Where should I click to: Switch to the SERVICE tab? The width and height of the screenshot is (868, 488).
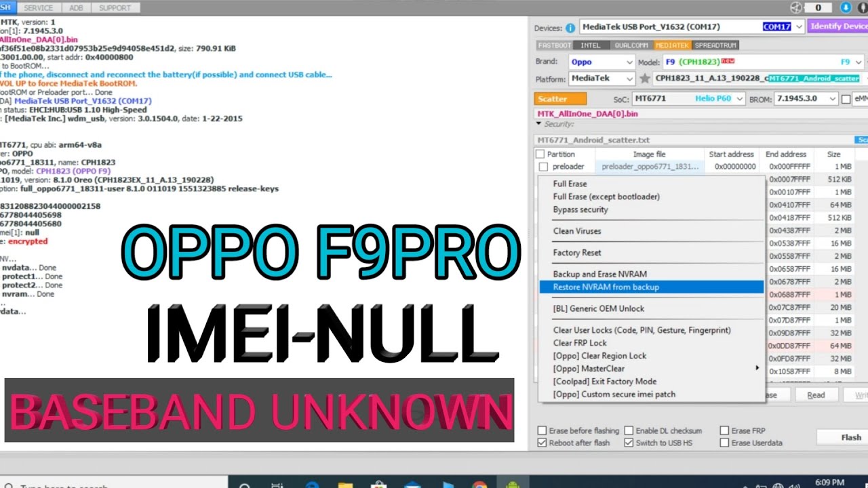(x=38, y=7)
